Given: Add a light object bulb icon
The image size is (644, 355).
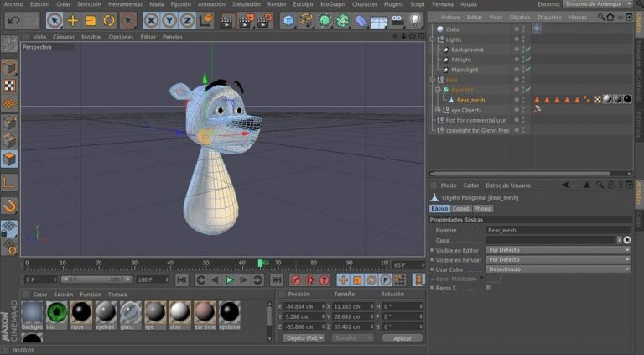Looking at the screenshot, I should coord(415,20).
